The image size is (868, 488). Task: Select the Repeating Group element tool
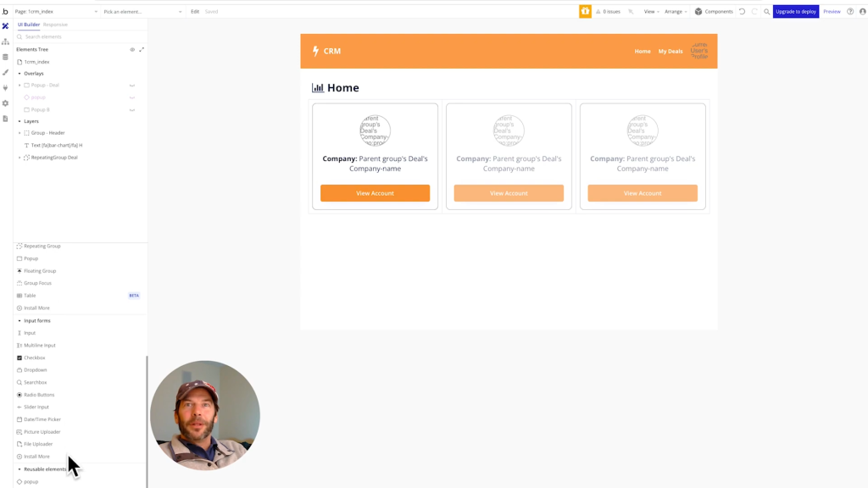[x=42, y=247]
